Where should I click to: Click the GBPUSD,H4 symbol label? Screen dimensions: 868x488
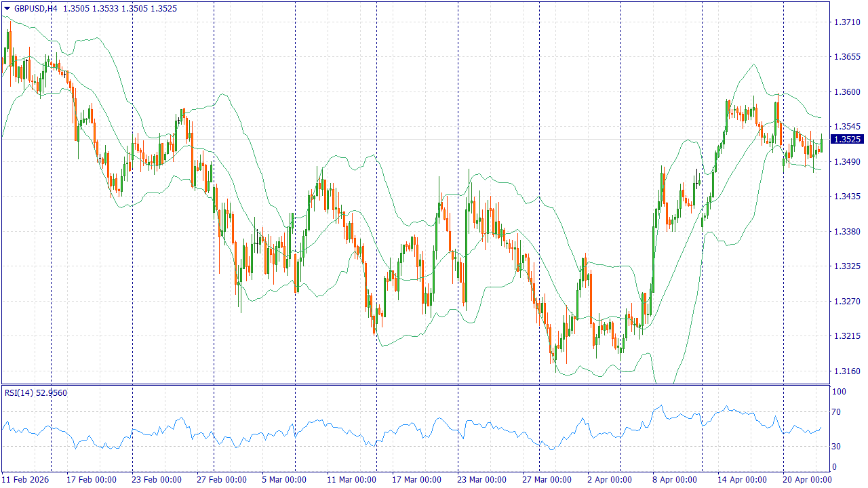pyautogui.click(x=35, y=9)
